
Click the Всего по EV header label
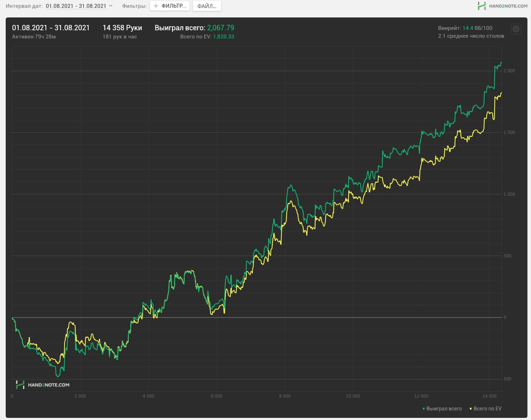[x=196, y=37]
